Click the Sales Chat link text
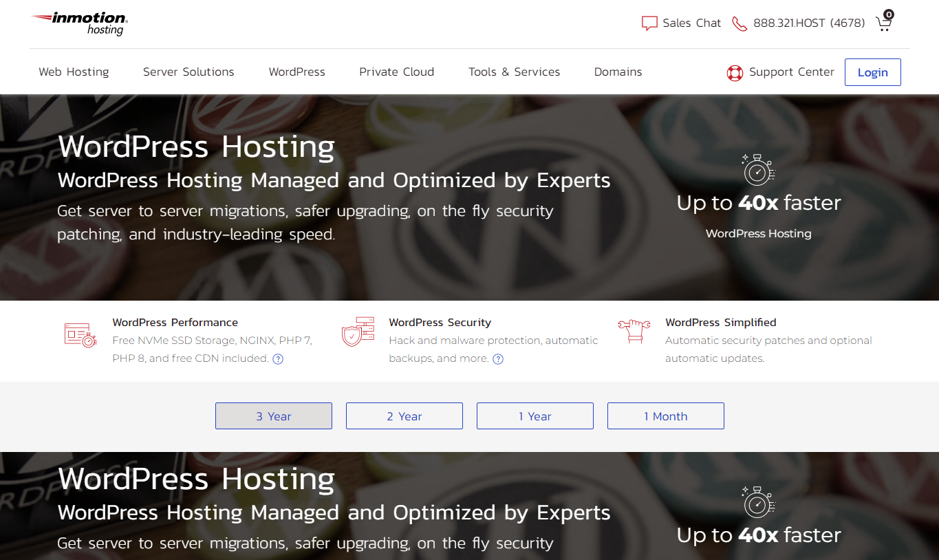Screen dimensions: 939x560 point(692,23)
